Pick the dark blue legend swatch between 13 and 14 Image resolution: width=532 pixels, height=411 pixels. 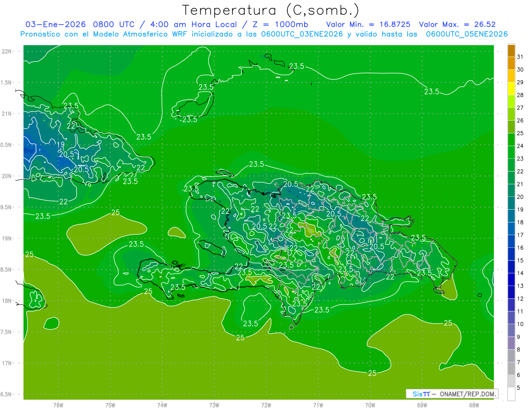[x=511, y=279]
